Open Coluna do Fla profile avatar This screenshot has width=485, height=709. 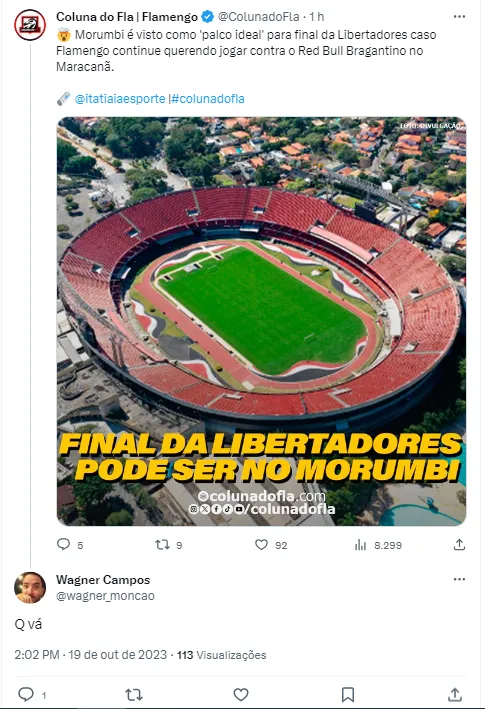[30, 25]
